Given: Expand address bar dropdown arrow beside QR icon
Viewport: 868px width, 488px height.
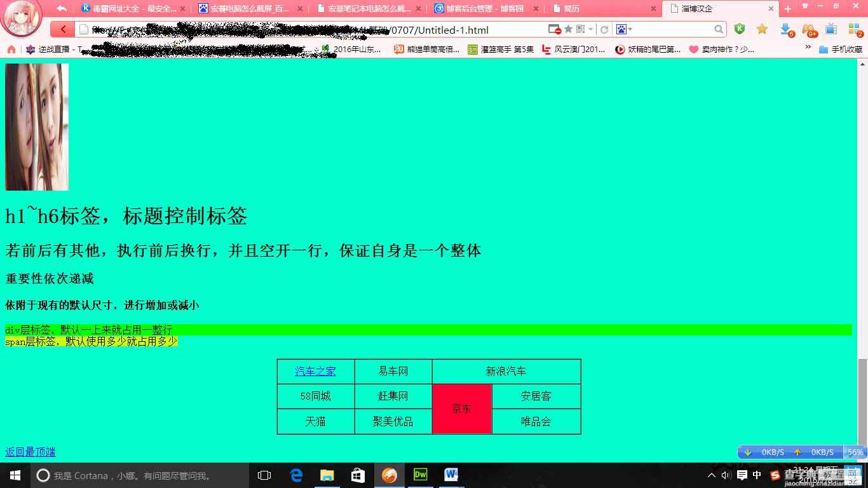Looking at the screenshot, I should pos(590,29).
